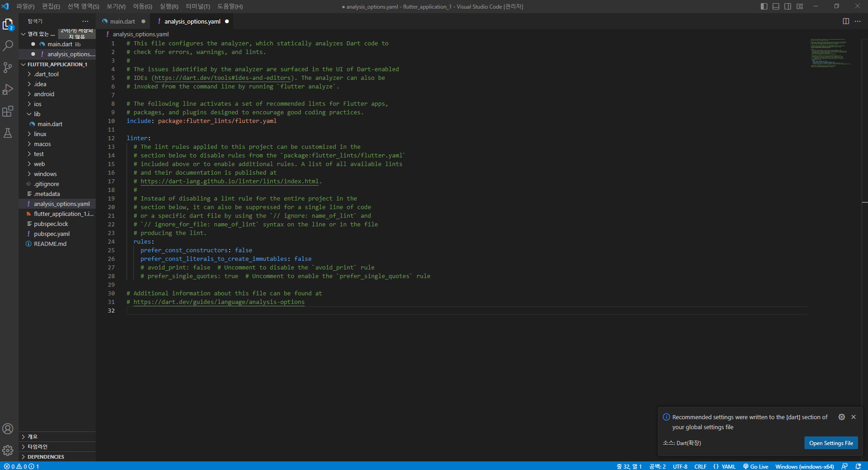
Task: Select the analysis_options.yaml editor tab
Action: click(192, 21)
